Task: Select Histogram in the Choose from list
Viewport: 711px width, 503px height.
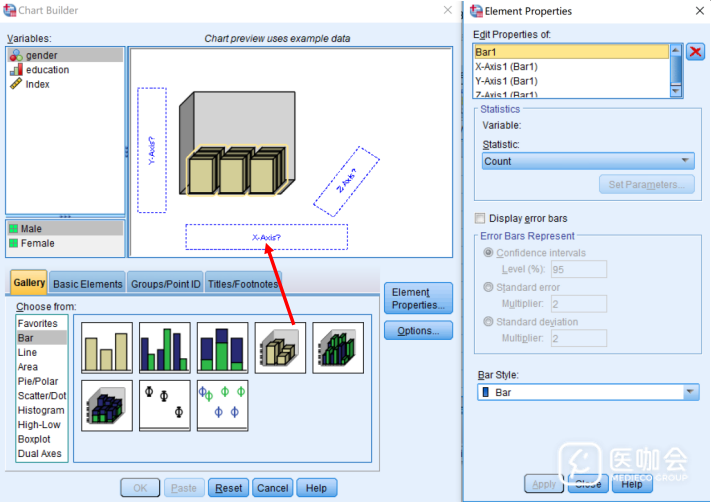Action: [41, 410]
